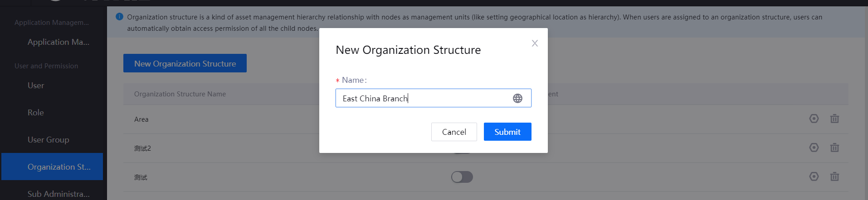This screenshot has height=200, width=868.
Task: Select User Group sidebar item
Action: 49,140
